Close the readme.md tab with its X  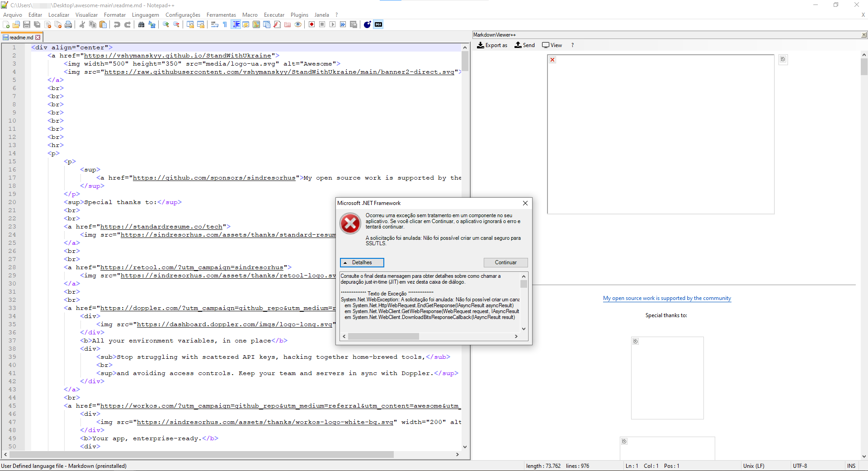38,38
